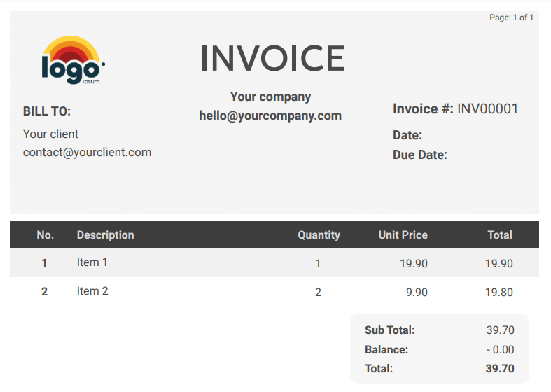
Task: Click the Page 1 of 1 indicator
Action: tap(511, 17)
